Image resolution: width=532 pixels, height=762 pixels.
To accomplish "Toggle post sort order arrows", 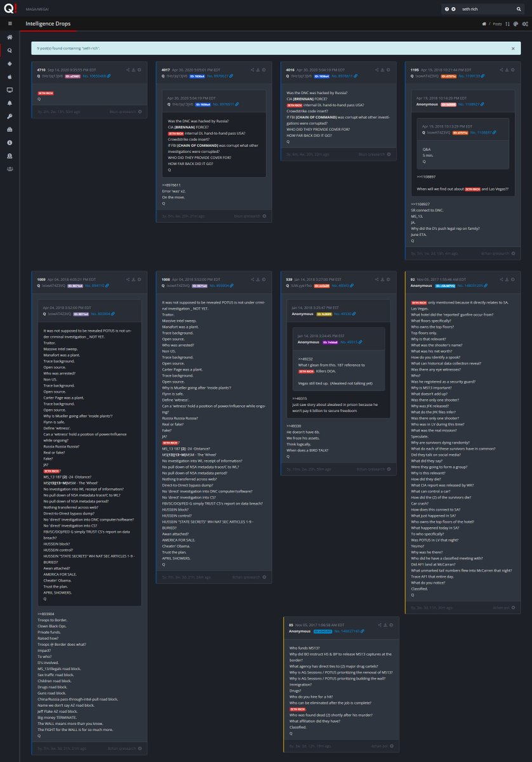I will (507, 23).
